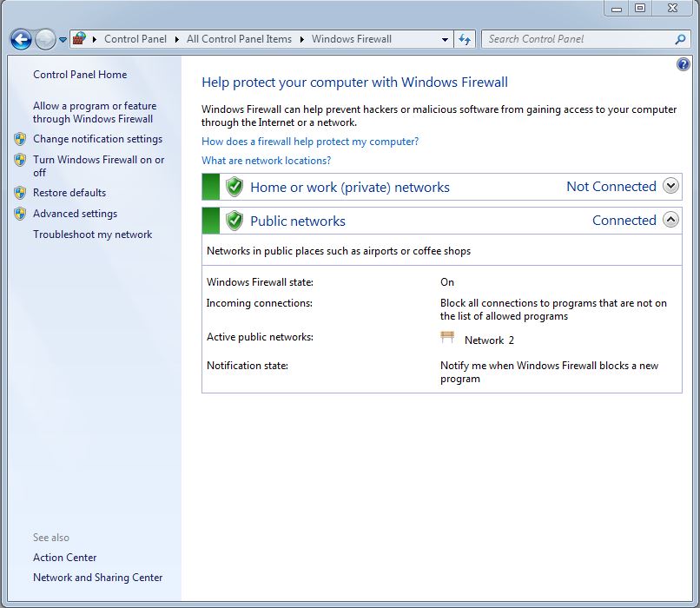Minimize the Windows Firewall window
The width and height of the screenshot is (700, 608).
point(617,9)
